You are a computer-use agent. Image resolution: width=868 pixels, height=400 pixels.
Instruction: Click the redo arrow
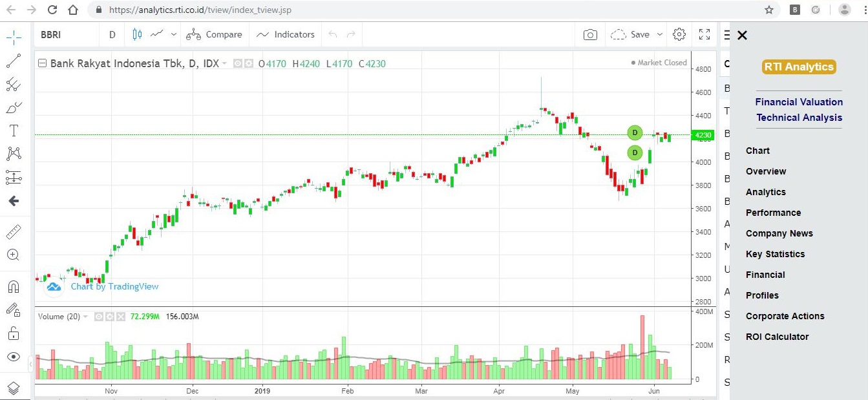pyautogui.click(x=351, y=35)
